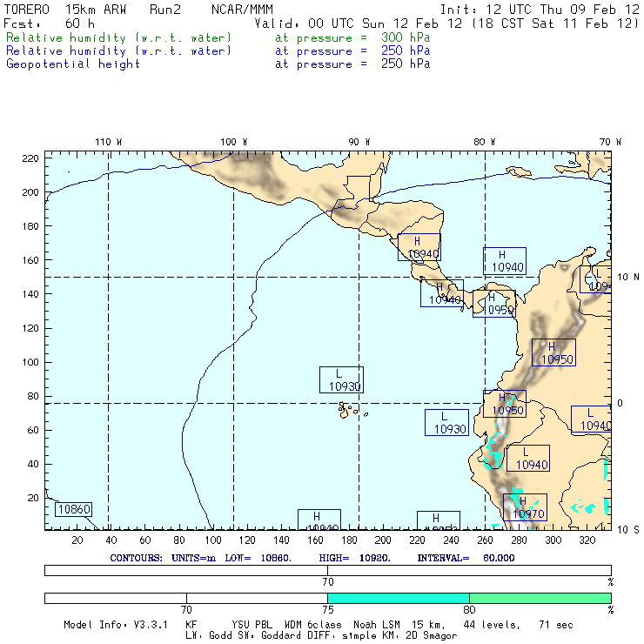The width and height of the screenshot is (644, 644).
Task: Click the "10 N" latitude label
Action: click(x=628, y=278)
